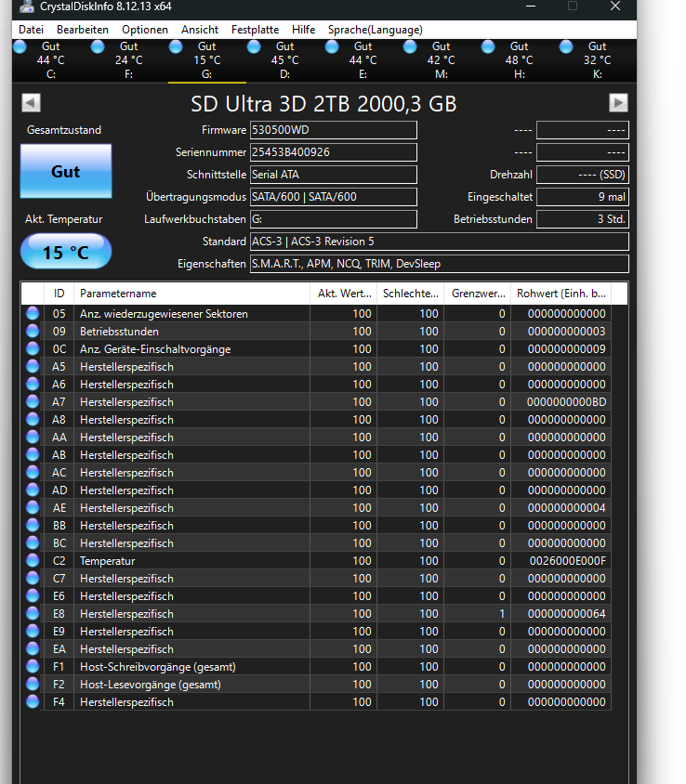Click the Rohwert column header
Image resolution: width=686 pixels, height=784 pixels.
tap(561, 294)
